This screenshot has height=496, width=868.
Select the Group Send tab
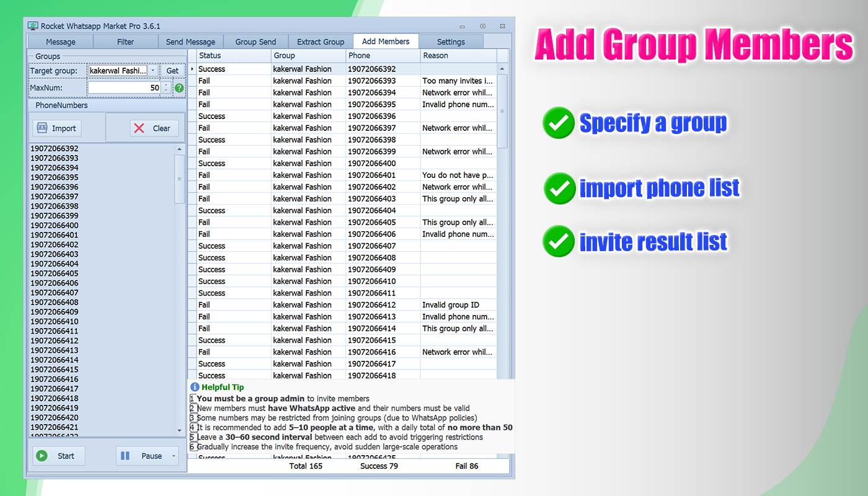click(x=255, y=42)
